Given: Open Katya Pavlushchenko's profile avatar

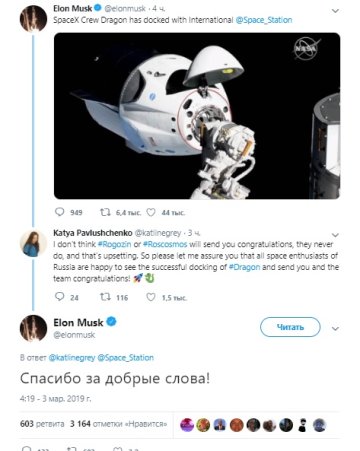Looking at the screenshot, I should coord(33,244).
